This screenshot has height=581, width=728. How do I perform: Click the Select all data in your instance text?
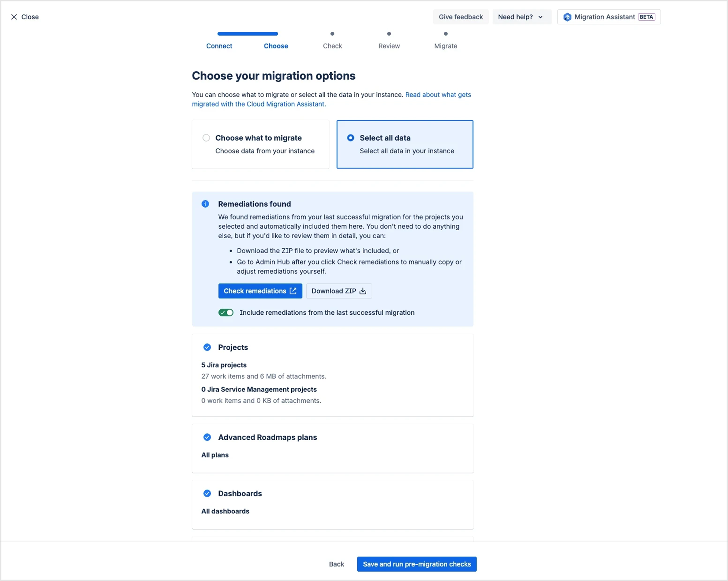[407, 151]
